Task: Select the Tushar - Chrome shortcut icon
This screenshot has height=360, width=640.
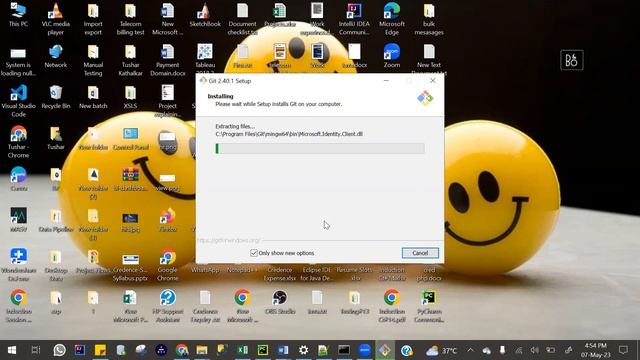Action: pos(18,142)
